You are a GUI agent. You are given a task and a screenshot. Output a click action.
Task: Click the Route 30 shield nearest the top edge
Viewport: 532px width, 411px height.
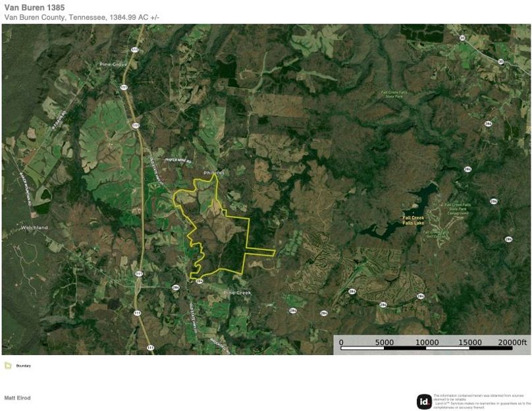click(x=462, y=38)
